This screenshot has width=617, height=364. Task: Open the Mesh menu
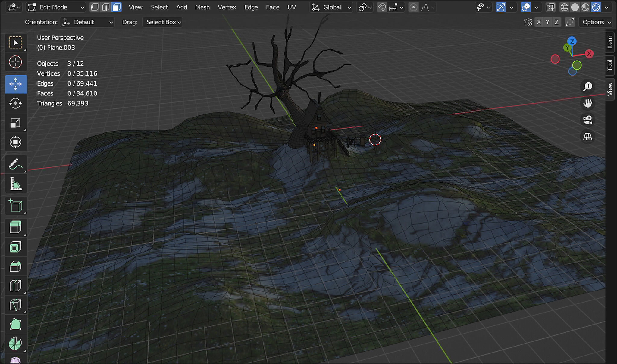(x=202, y=7)
